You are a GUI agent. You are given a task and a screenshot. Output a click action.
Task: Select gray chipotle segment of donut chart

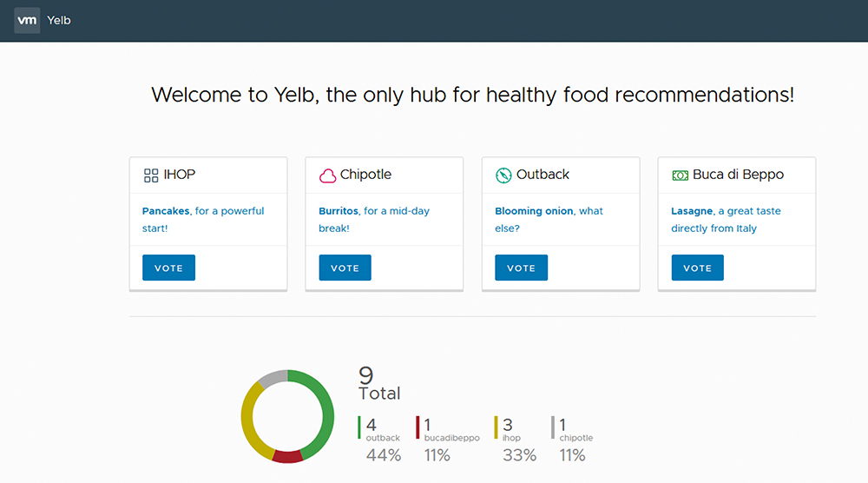tap(274, 378)
